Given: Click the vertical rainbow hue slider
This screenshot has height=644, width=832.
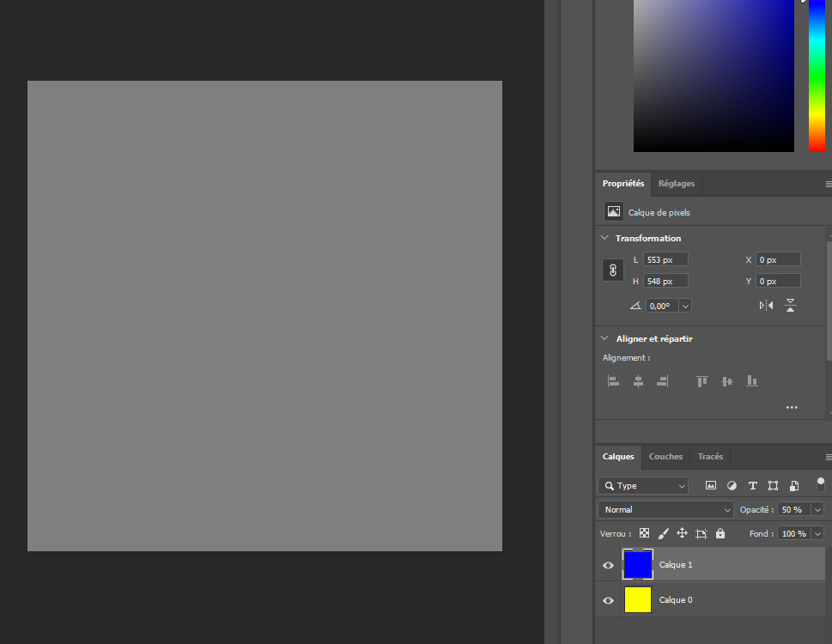Looking at the screenshot, I should click(816, 77).
